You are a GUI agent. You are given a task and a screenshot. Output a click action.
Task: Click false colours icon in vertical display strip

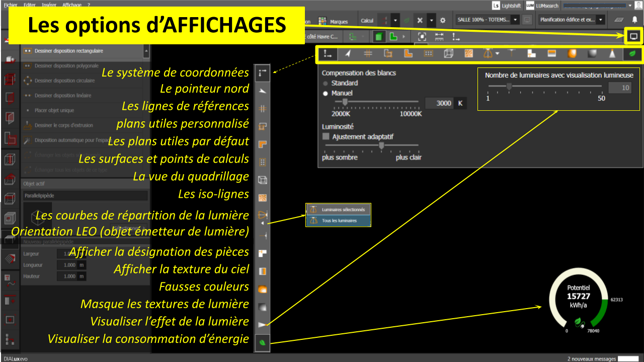[262, 289]
